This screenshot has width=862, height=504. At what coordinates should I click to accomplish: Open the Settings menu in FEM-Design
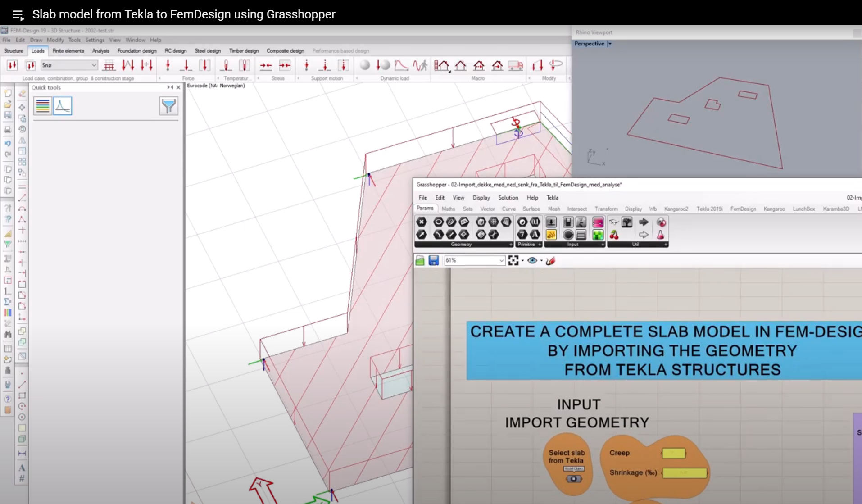click(95, 40)
